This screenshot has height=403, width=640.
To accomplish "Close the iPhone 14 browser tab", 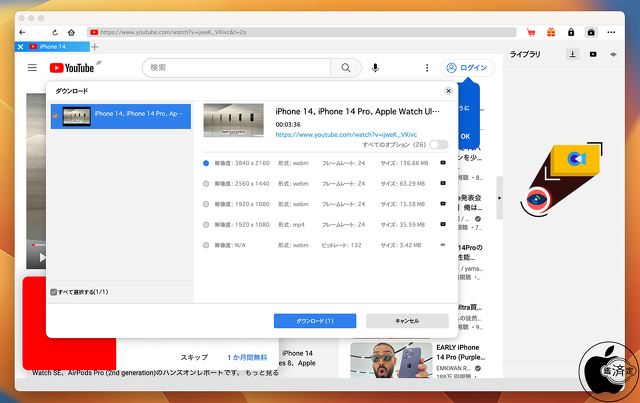I will tap(20, 47).
